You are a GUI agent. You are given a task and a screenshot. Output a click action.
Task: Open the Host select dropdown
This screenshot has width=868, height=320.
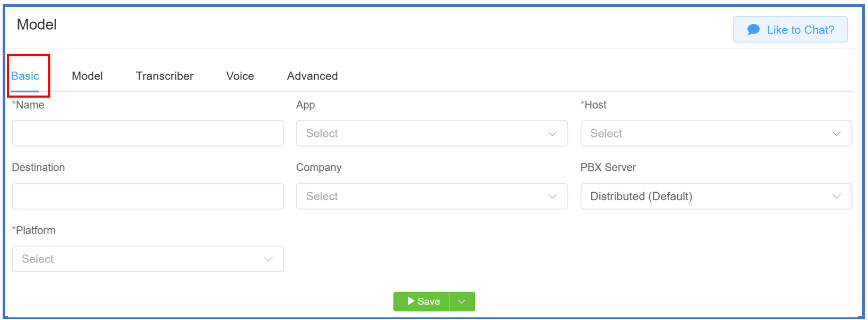coord(716,133)
